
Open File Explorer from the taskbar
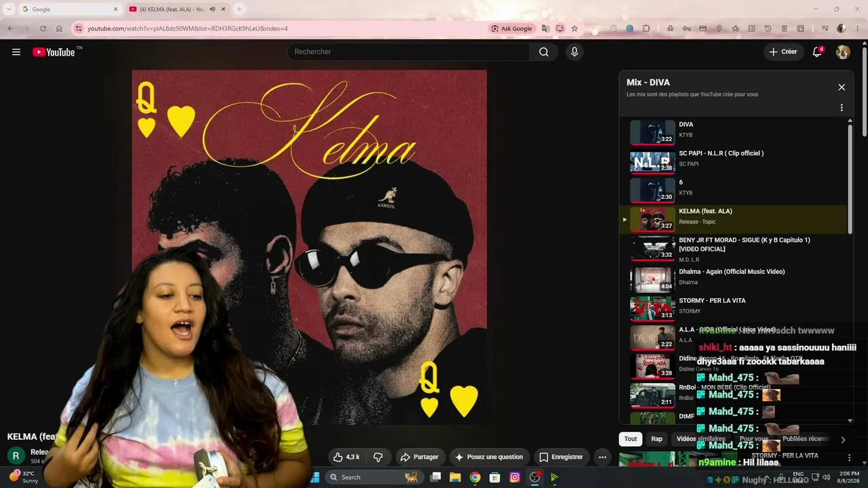click(x=455, y=477)
